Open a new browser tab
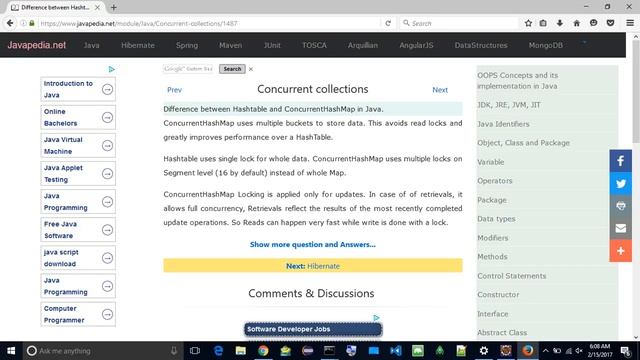The height and width of the screenshot is (360, 640). pyautogui.click(x=113, y=7)
